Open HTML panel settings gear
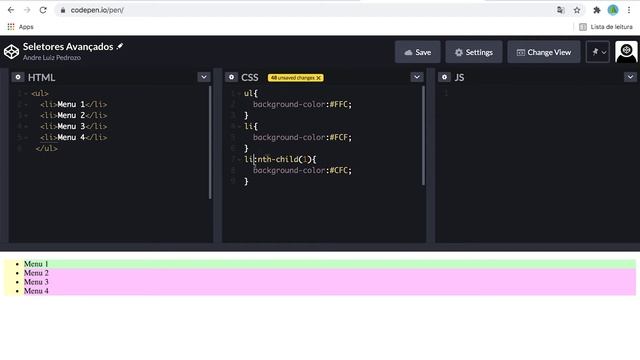 click(x=18, y=77)
